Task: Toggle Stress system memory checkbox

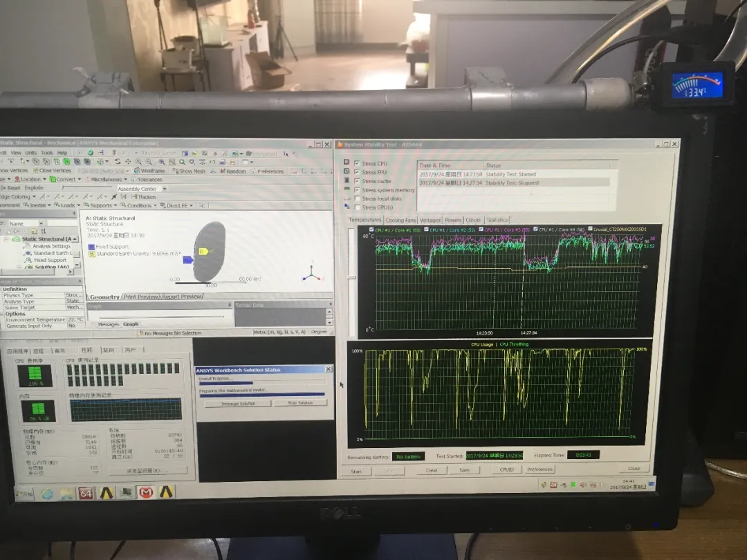Action: tap(357, 189)
